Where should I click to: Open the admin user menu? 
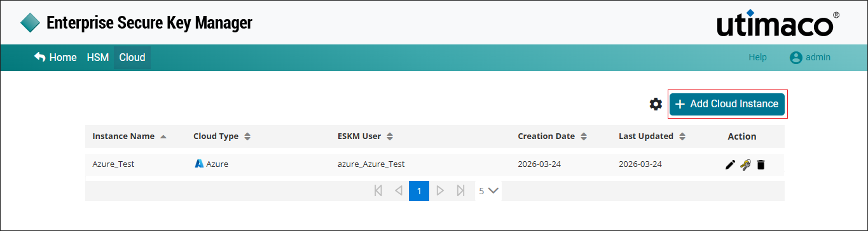810,57
